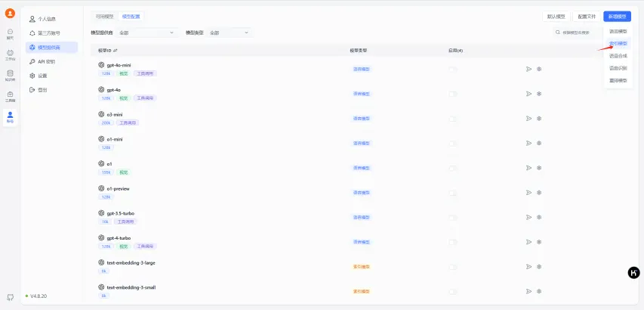
Task: Test the gpt-4o model with paper-plane icon
Action: click(528, 94)
